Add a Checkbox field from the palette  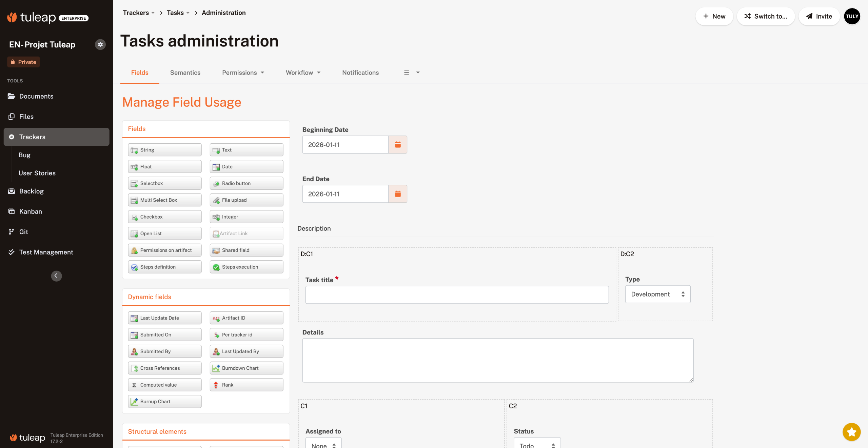tap(164, 217)
